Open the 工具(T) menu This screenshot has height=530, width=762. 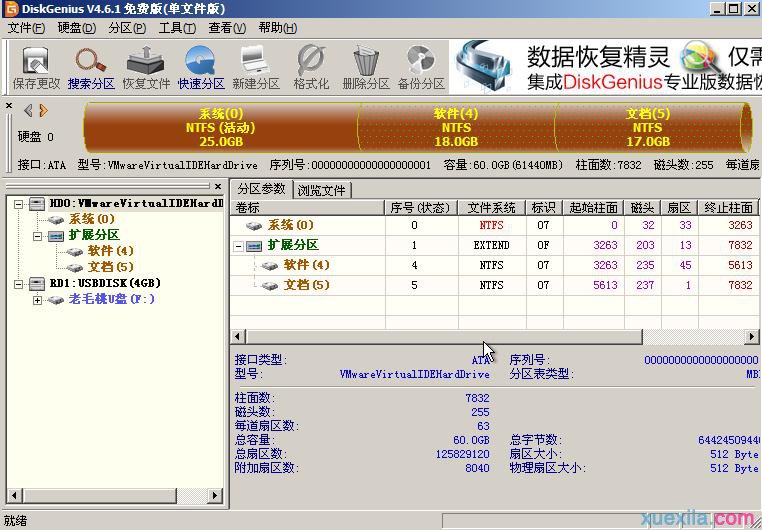point(177,28)
